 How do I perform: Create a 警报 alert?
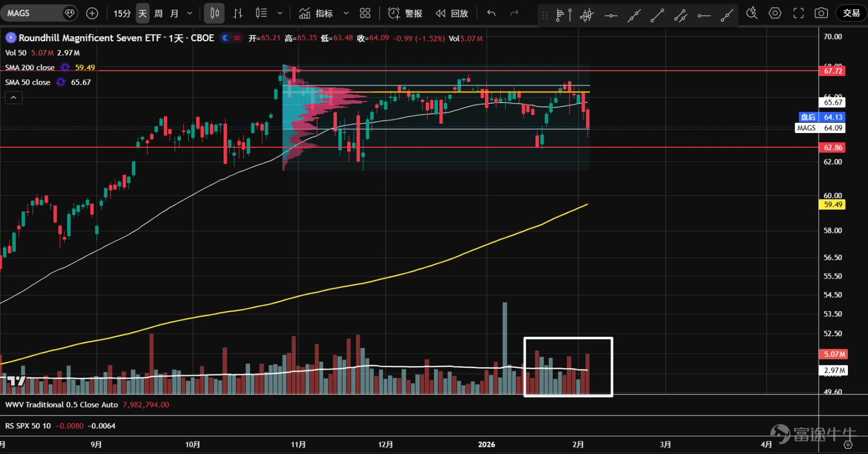[405, 13]
